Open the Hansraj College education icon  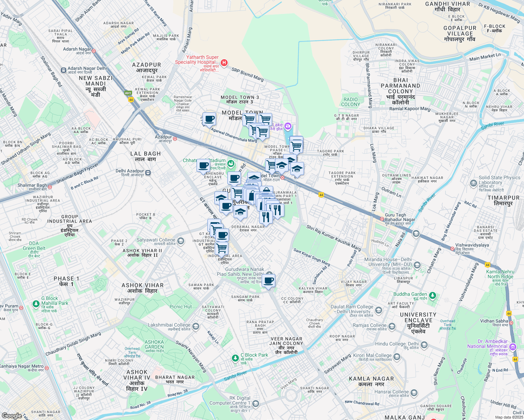click(414, 393)
